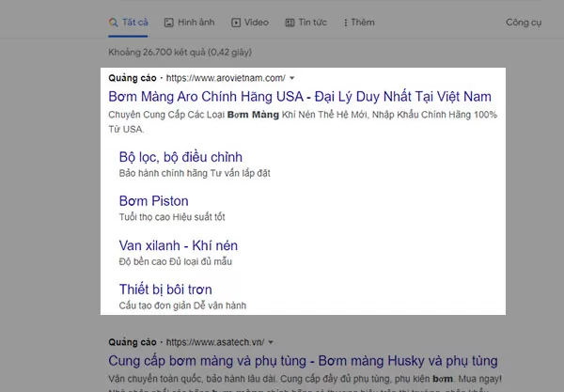Open the Thiết bị bôi trơn sitelink
This screenshot has width=564, height=392.
165,290
